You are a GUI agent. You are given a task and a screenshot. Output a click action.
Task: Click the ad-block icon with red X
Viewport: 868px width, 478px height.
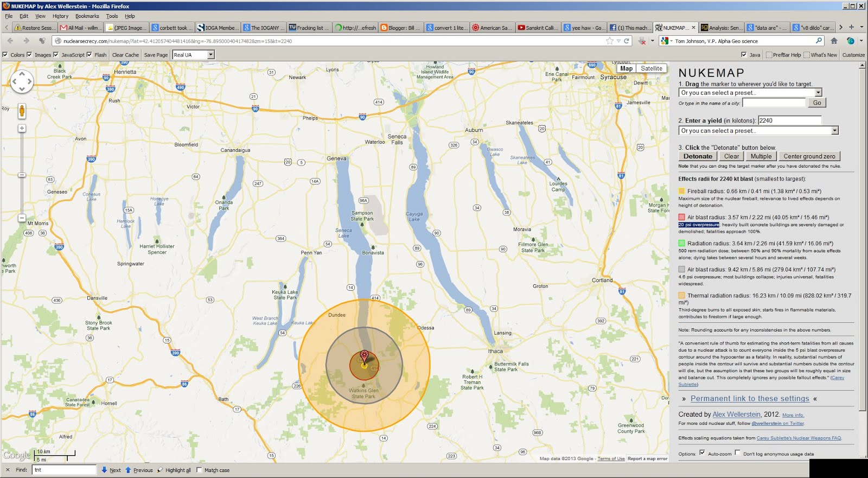click(642, 41)
